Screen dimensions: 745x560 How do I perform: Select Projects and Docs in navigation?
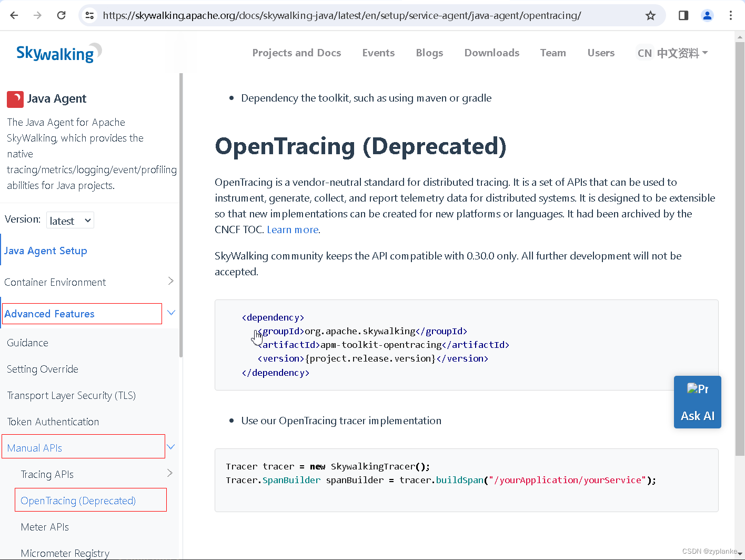pos(297,53)
